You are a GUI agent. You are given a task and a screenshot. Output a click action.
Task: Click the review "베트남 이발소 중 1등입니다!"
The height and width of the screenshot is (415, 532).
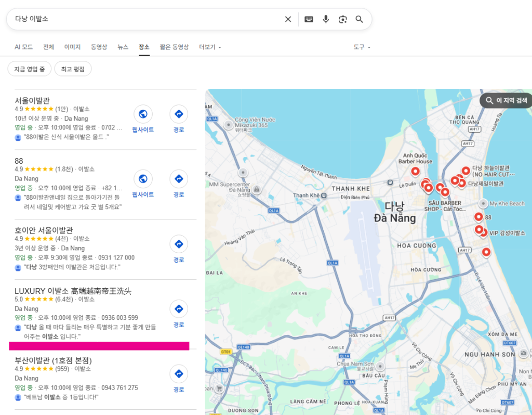point(61,397)
